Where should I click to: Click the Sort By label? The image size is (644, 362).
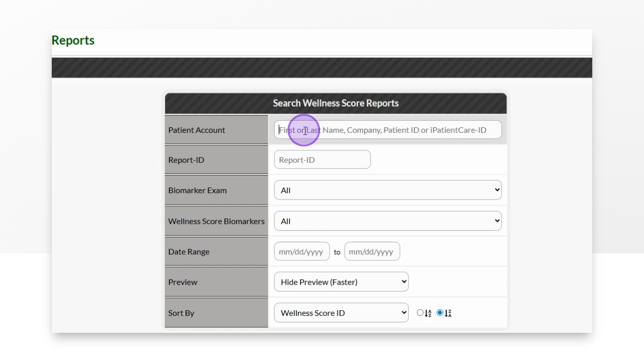[x=181, y=313]
